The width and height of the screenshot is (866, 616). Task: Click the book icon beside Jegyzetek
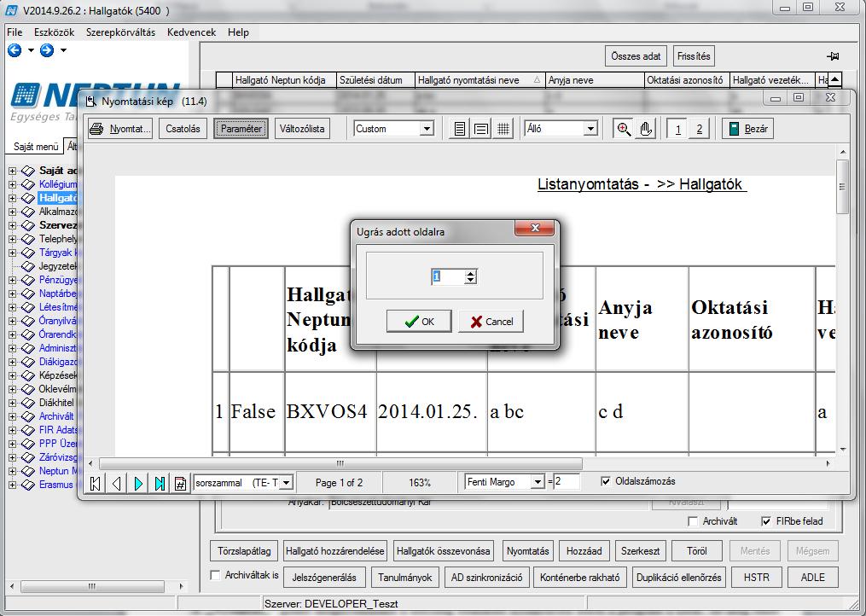point(28,266)
